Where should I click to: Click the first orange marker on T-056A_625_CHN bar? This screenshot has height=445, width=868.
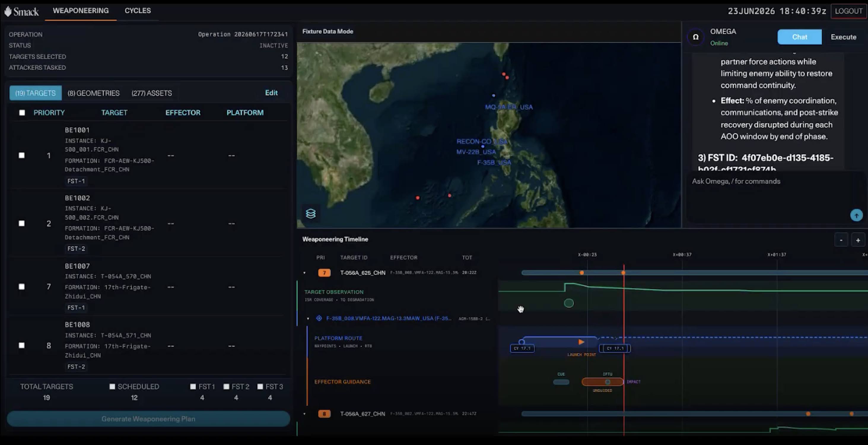[x=582, y=273]
